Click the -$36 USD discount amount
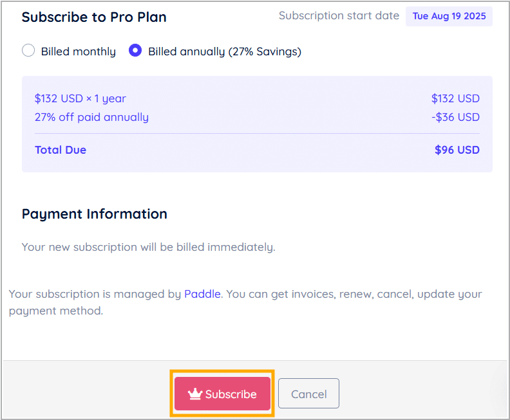This screenshot has width=510, height=420. (x=455, y=117)
